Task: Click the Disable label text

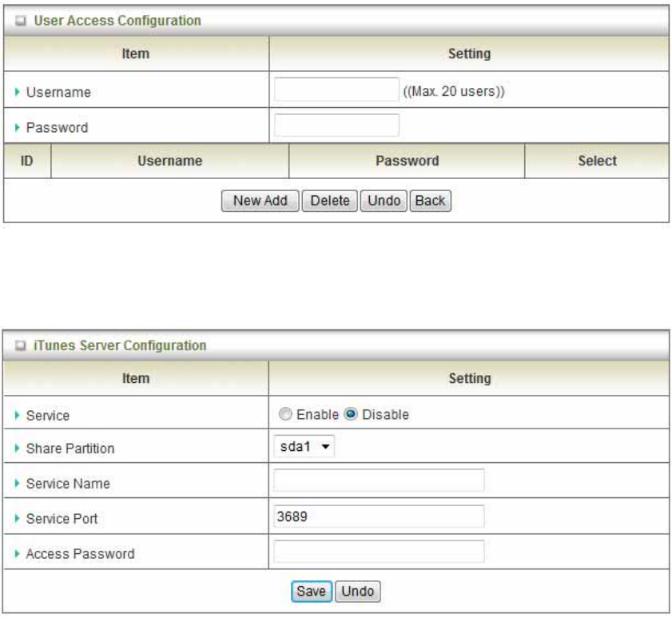Action: [385, 415]
